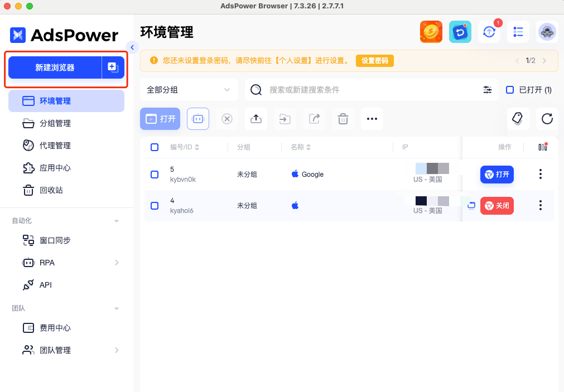Viewport: 564px width, 392px height.
Task: Open the more actions ellipsis toolbar menu
Action: [372, 119]
